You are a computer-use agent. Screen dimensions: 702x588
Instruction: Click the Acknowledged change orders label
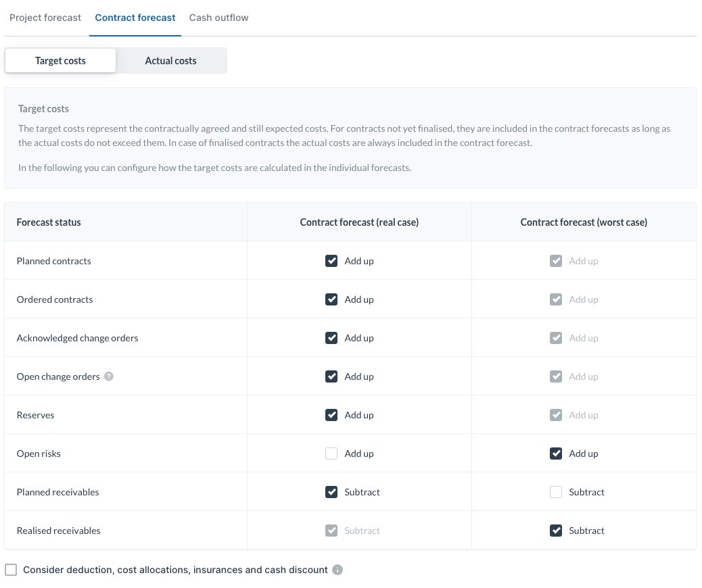78,339
